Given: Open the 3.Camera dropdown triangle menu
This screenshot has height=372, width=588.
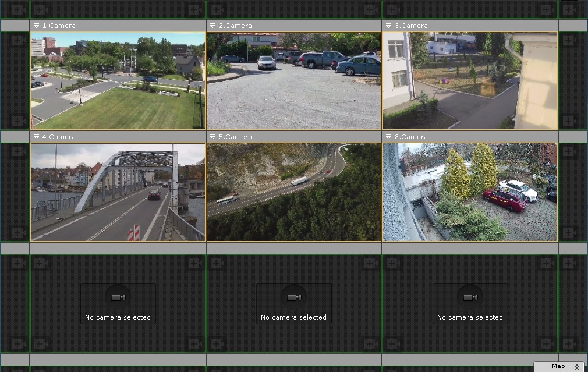Looking at the screenshot, I should click(388, 26).
